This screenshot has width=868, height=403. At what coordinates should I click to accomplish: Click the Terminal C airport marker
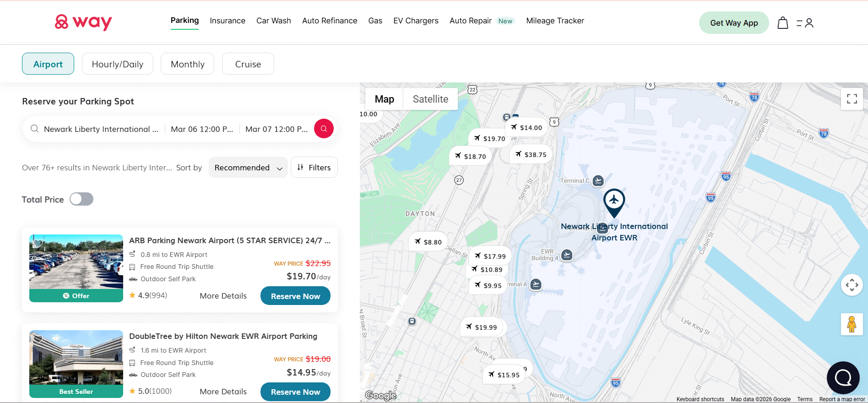598,180
